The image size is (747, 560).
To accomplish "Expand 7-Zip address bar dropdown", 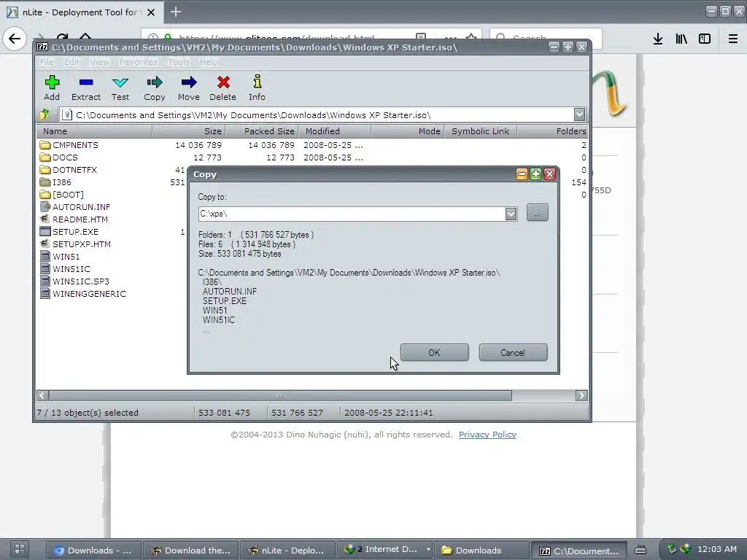I will click(x=579, y=114).
